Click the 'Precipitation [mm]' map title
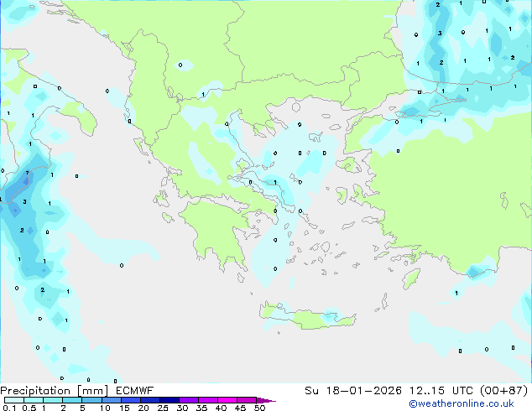This screenshot has width=532, height=411. [x=55, y=391]
